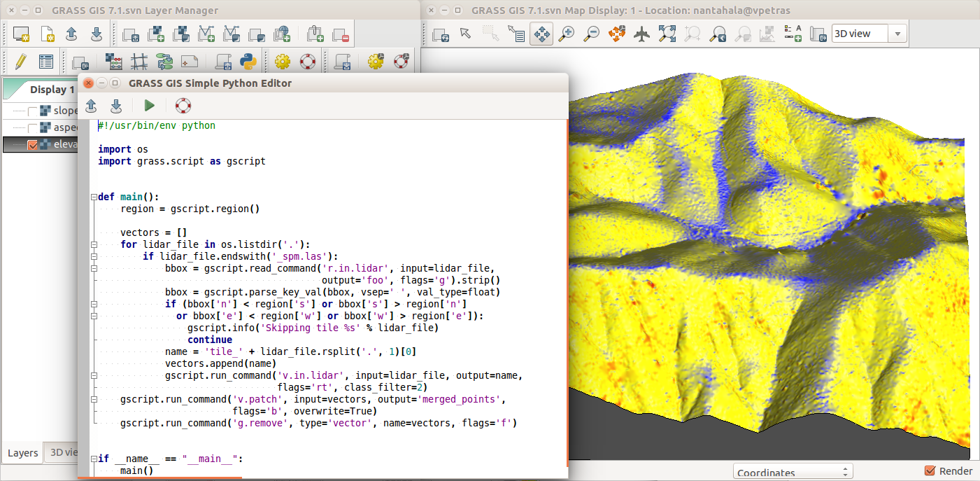Activate the airplane fly-through icon
The height and width of the screenshot is (481, 980).
click(641, 34)
